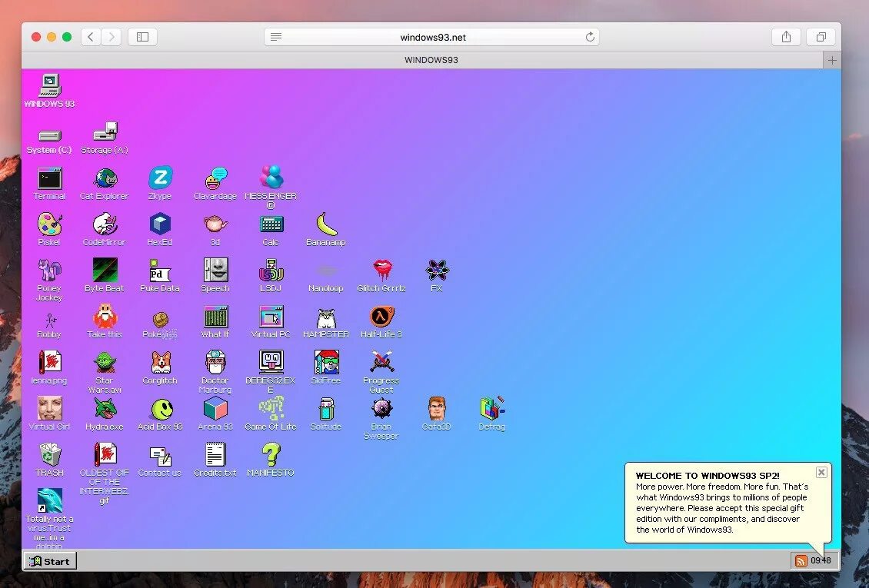Launch Virtual PC
The height and width of the screenshot is (588, 869).
pos(271,316)
